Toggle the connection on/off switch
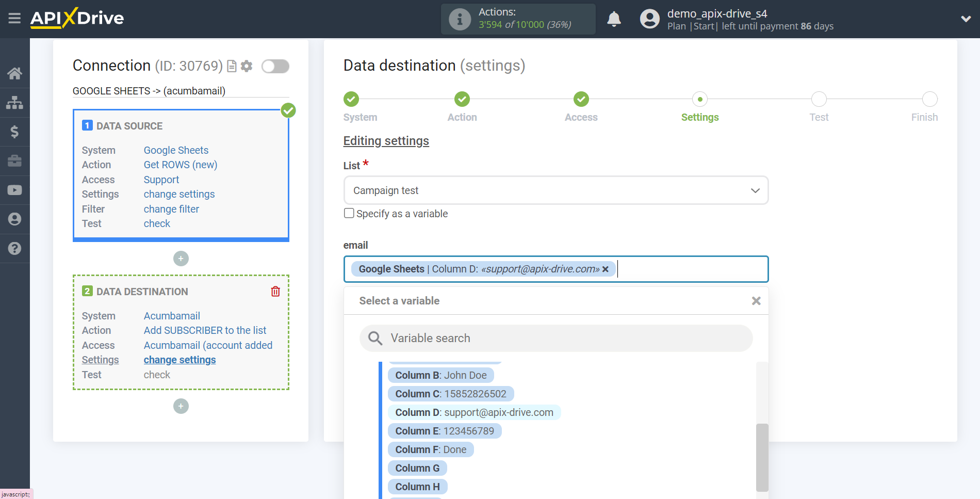The height and width of the screenshot is (499, 980). pos(275,66)
